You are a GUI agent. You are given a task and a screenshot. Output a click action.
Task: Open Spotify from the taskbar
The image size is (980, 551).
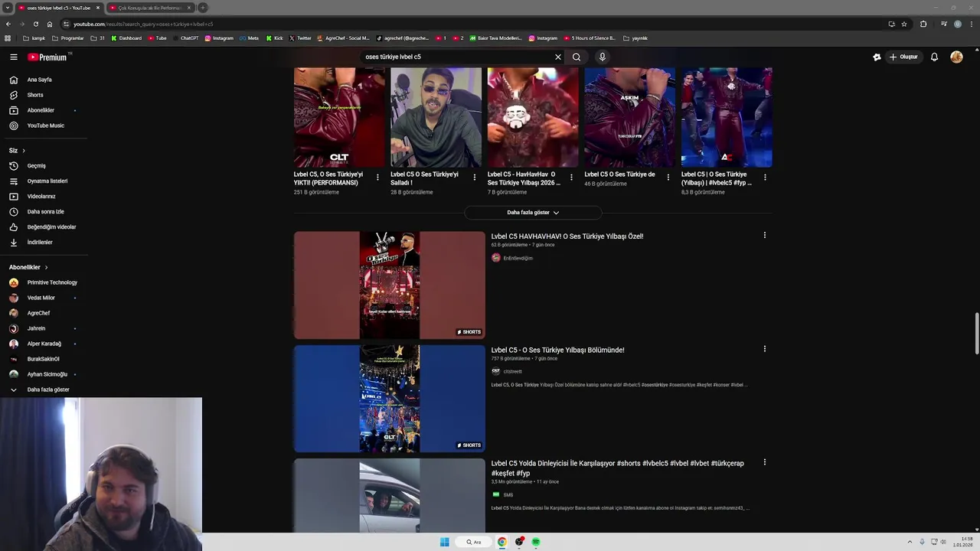(536, 542)
